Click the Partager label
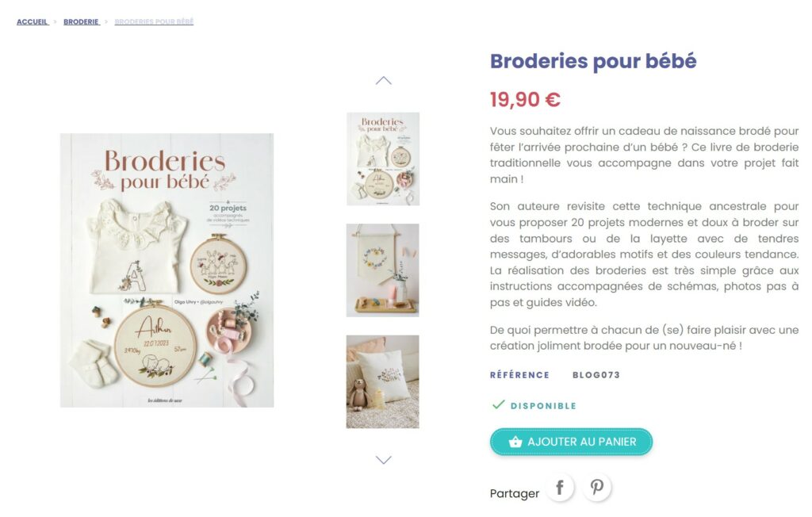This screenshot has width=812, height=517. 514,494
